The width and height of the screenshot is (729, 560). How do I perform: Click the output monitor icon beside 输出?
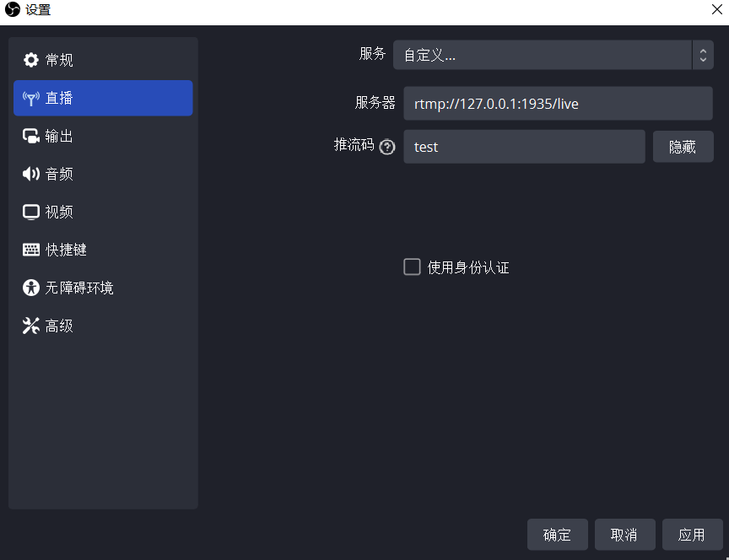point(31,136)
